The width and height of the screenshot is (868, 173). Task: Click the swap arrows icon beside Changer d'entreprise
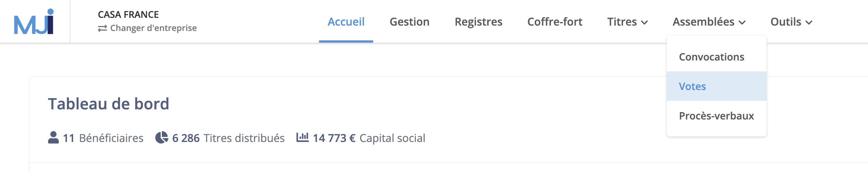(x=102, y=28)
